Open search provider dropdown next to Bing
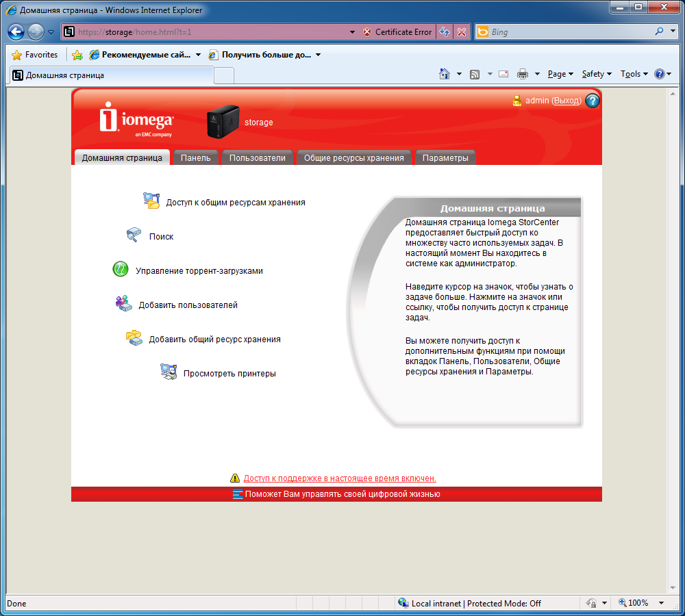This screenshot has width=685, height=616. pyautogui.click(x=673, y=31)
